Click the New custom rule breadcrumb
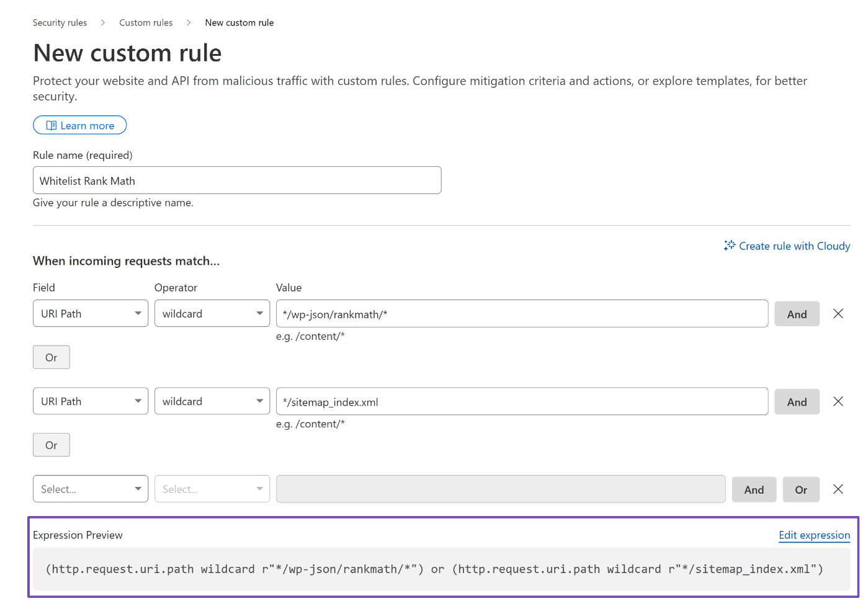868x601 pixels. [239, 23]
